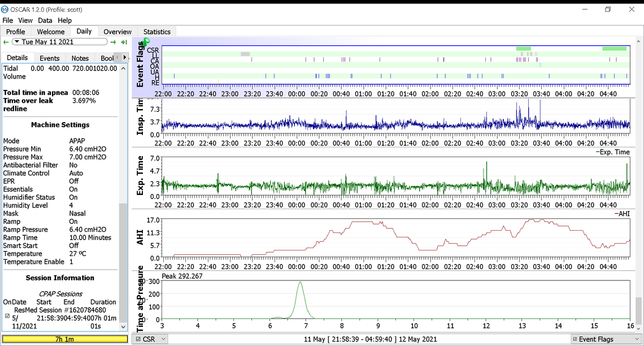The height and width of the screenshot is (346, 644).
Task: Toggle the CSR checkbox in the bottom bar
Action: (138, 339)
